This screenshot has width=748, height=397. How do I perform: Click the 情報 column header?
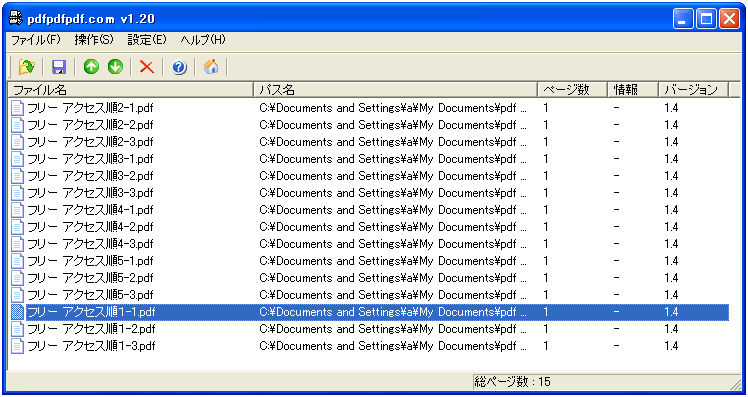(633, 90)
